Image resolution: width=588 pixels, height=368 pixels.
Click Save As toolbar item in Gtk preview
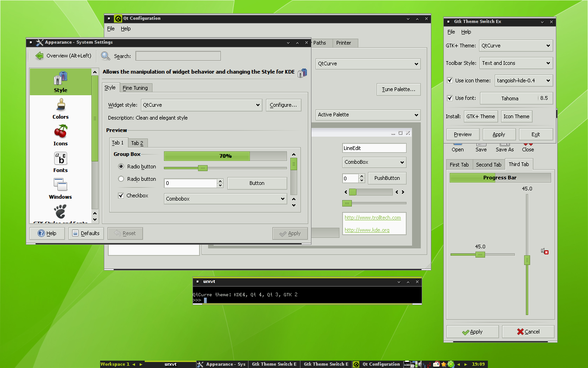tap(504, 148)
